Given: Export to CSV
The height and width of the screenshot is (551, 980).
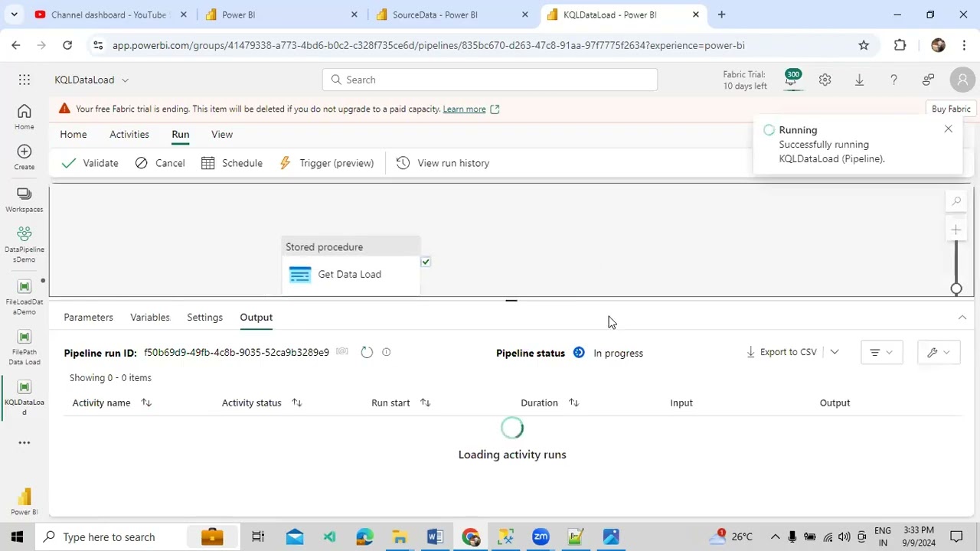Looking at the screenshot, I should pos(782,352).
